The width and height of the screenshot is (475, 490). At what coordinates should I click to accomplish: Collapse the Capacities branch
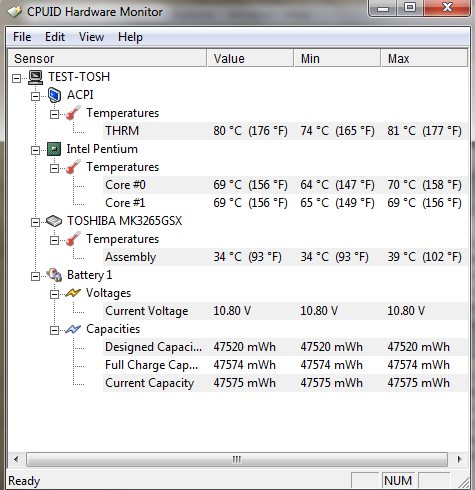(54, 330)
